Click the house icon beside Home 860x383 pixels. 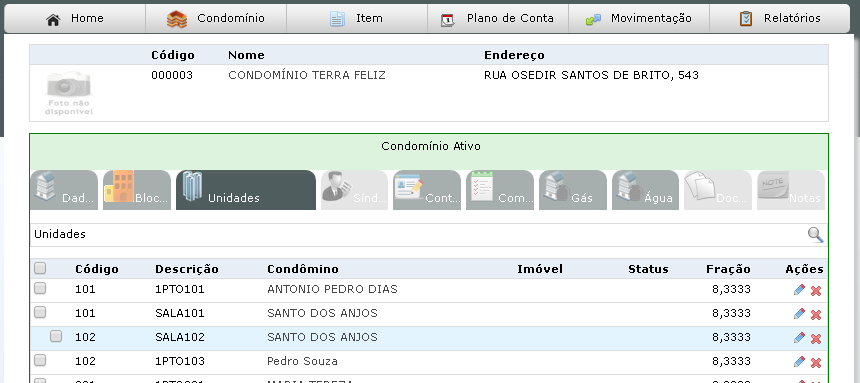coord(53,20)
